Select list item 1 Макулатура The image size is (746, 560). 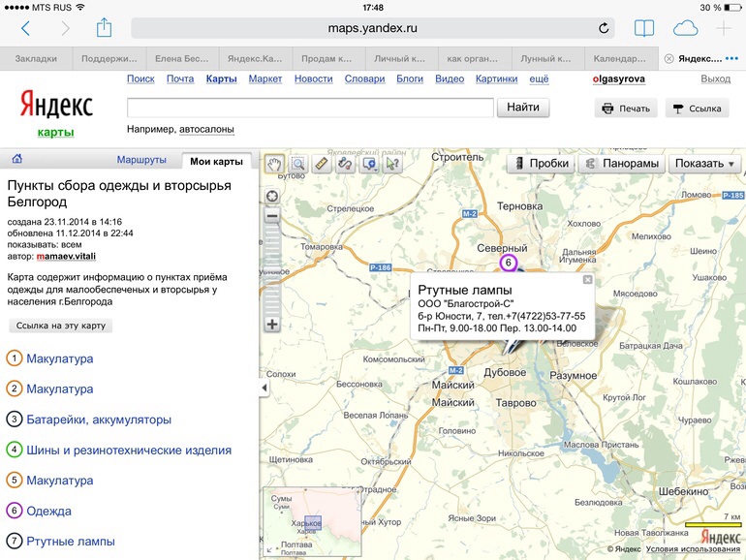click(x=60, y=358)
